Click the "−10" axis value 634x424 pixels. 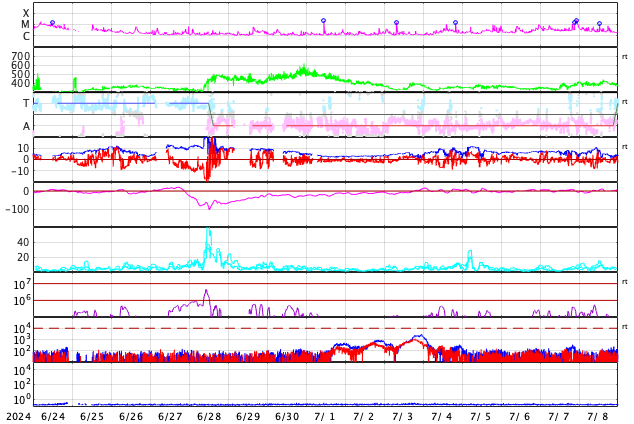pyautogui.click(x=21, y=171)
